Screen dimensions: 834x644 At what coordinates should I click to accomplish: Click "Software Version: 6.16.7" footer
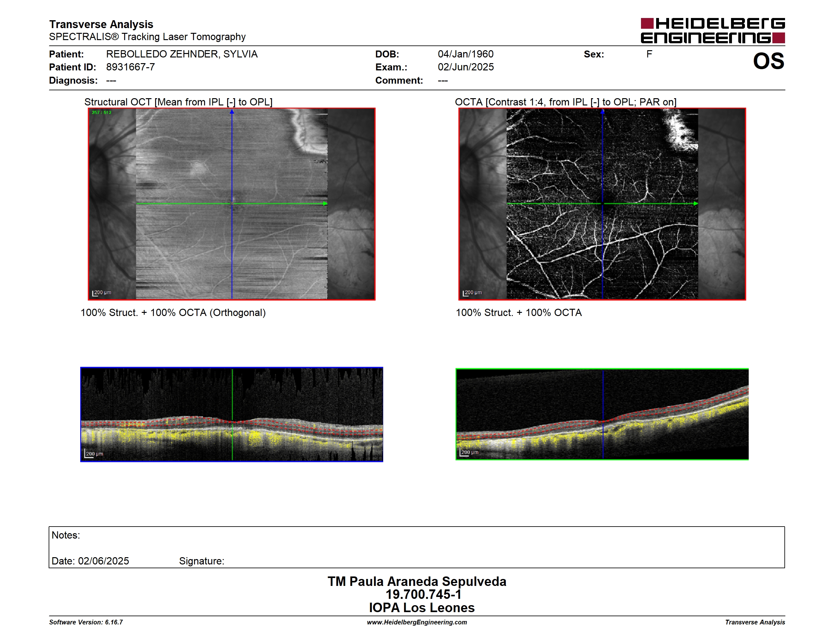coord(86,622)
